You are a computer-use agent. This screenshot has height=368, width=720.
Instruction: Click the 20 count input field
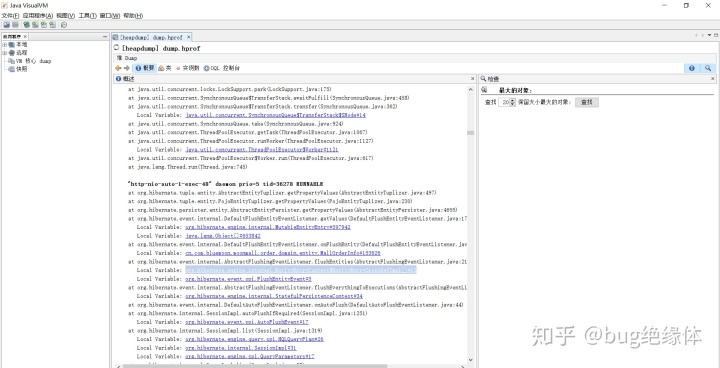pos(505,102)
